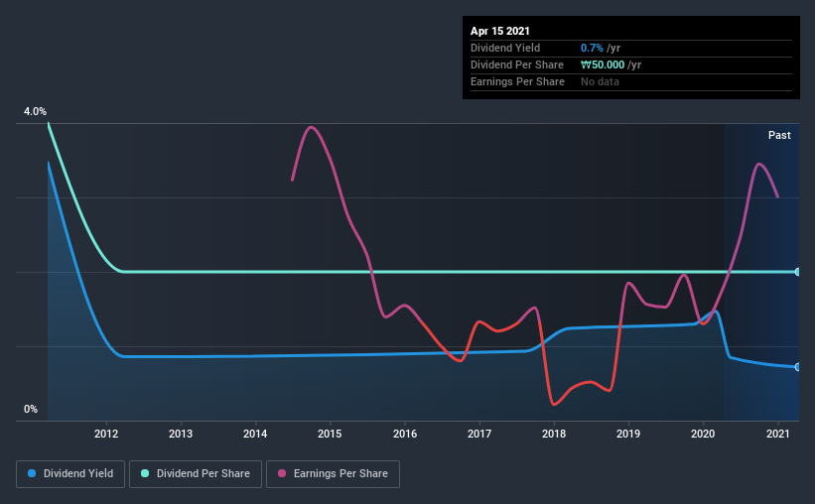Toggle the Dividend Yield legend button
Image resolution: width=815 pixels, height=504 pixels.
[x=70, y=474]
